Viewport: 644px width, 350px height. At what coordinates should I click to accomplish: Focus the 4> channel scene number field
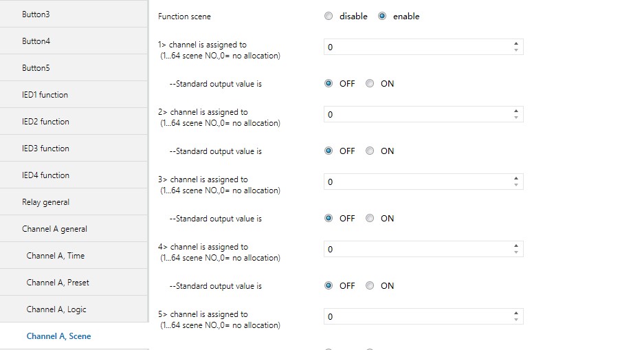point(417,249)
